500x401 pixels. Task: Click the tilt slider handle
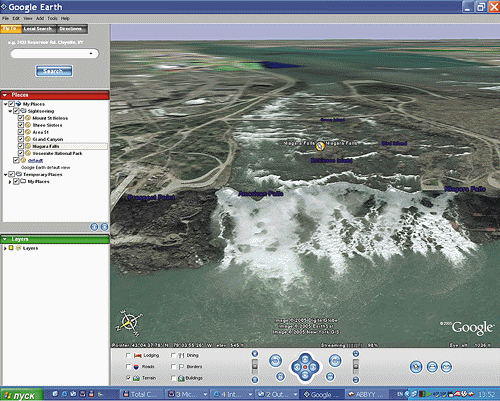pyautogui.click(x=356, y=366)
